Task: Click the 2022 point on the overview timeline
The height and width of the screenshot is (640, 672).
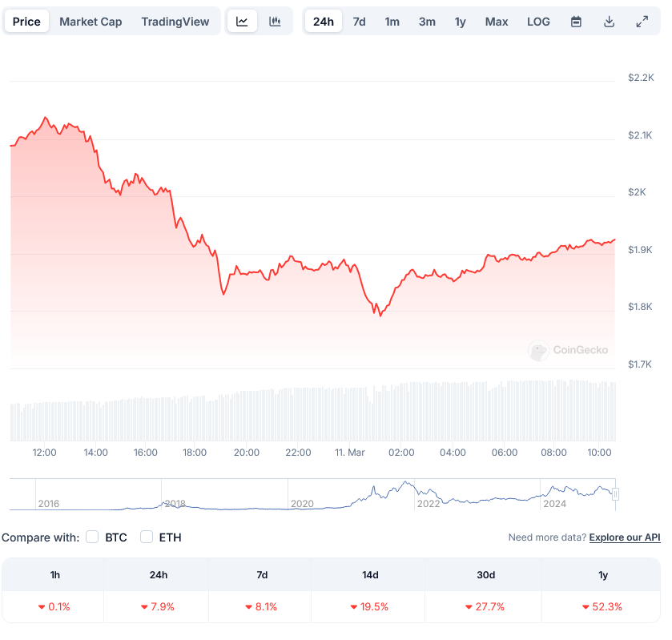Action: [x=429, y=504]
